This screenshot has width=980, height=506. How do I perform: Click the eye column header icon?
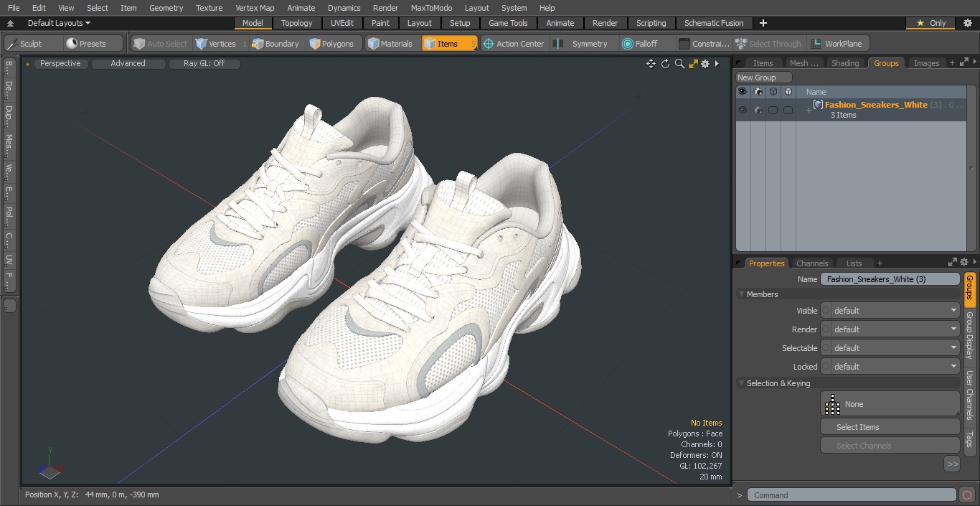pos(743,92)
